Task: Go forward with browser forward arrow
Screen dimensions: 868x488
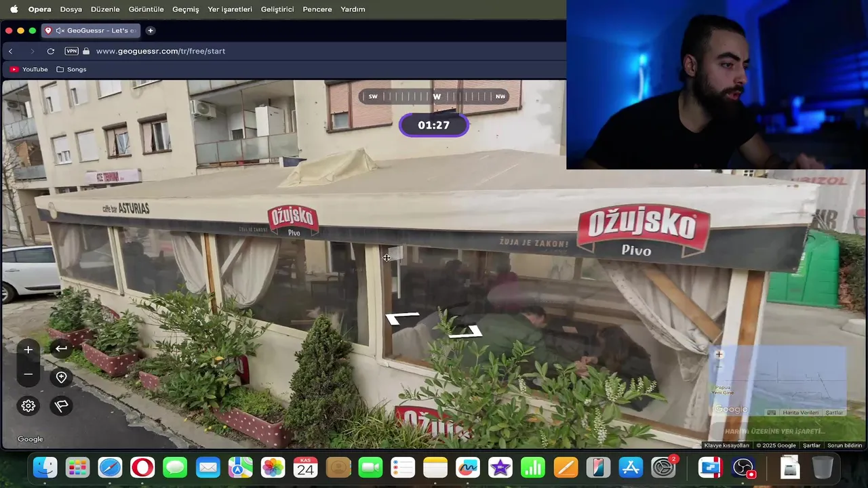Action: (32, 51)
